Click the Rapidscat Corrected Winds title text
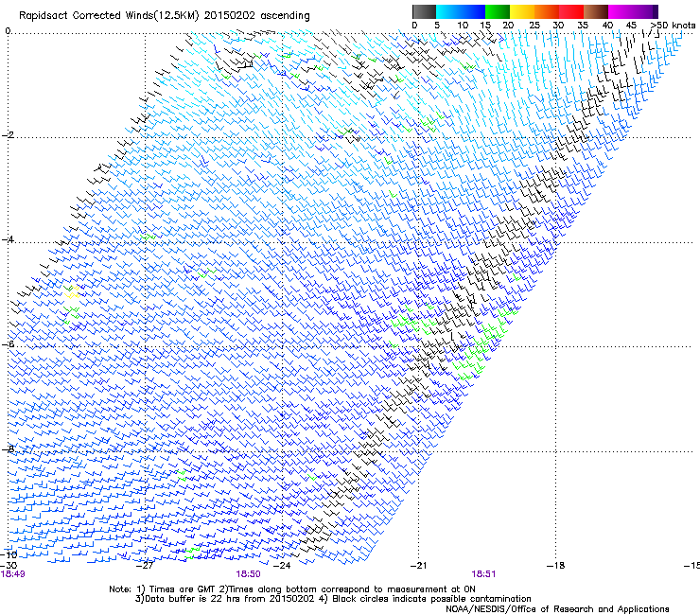 165,16
